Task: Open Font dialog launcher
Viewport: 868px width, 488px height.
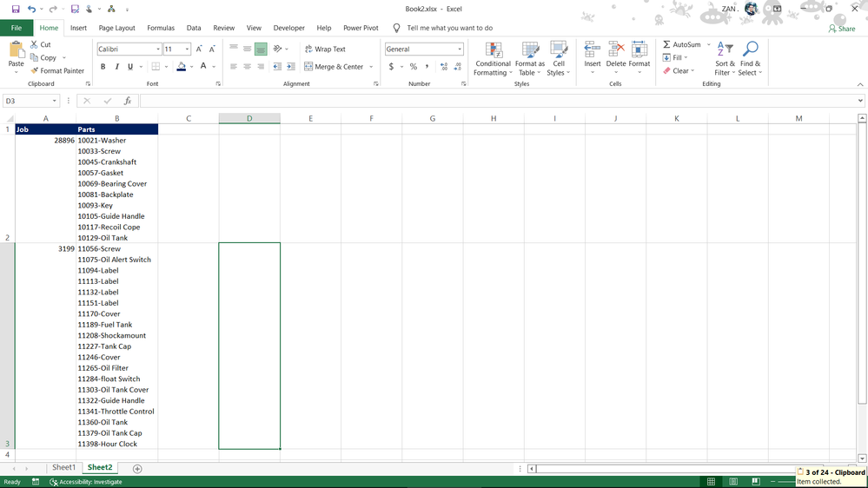Action: click(218, 84)
